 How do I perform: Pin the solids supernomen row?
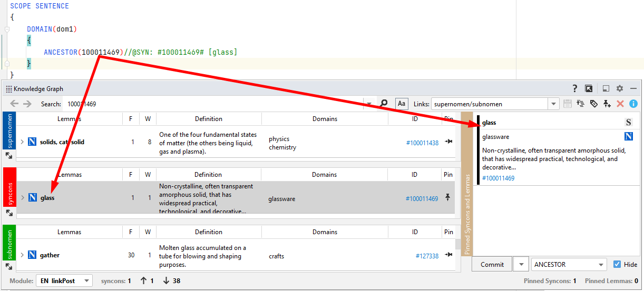coord(448,142)
